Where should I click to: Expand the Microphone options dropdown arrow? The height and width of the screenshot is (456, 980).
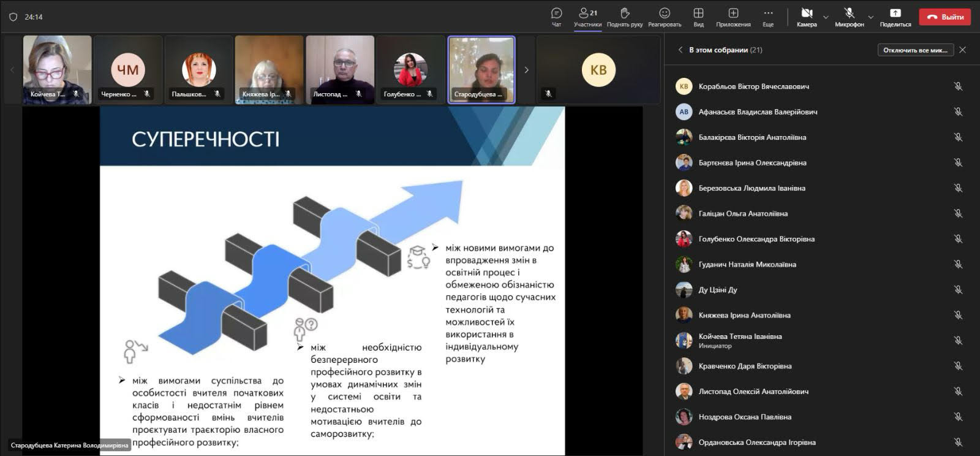point(870,17)
